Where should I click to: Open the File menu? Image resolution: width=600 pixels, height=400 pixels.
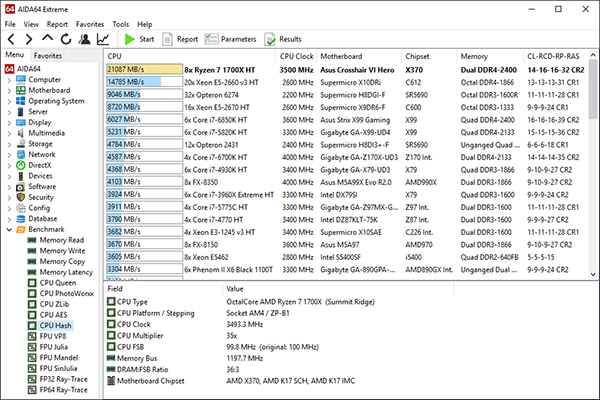point(10,24)
